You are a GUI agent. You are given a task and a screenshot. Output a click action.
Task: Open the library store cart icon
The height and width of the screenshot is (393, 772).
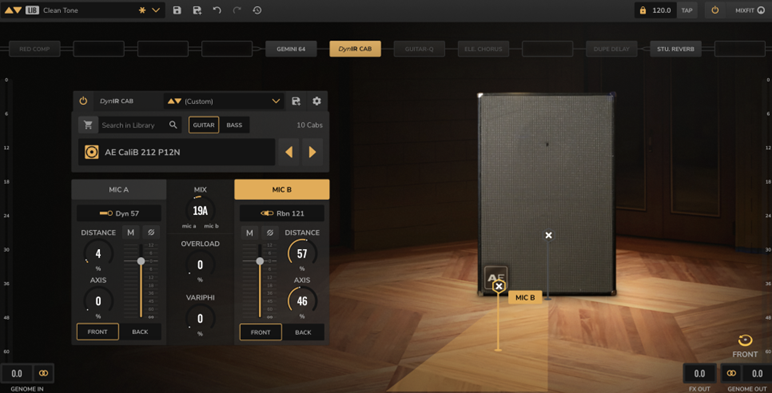(88, 125)
